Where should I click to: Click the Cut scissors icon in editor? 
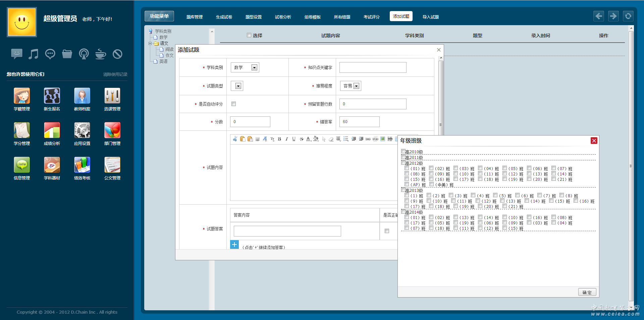pos(235,139)
